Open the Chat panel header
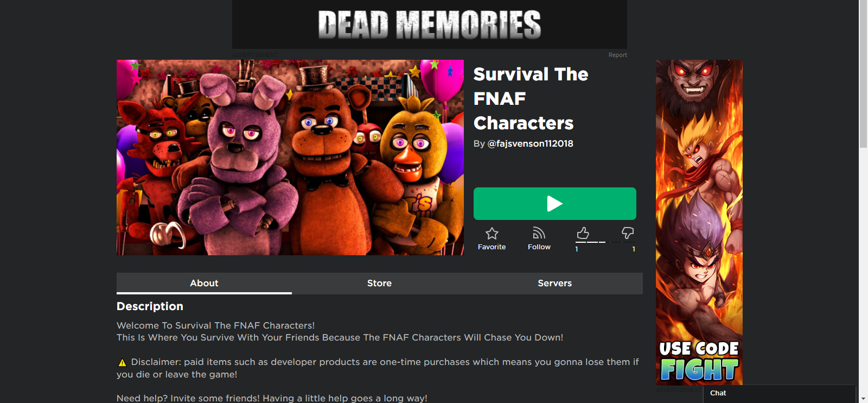The width and height of the screenshot is (868, 403). (x=779, y=394)
